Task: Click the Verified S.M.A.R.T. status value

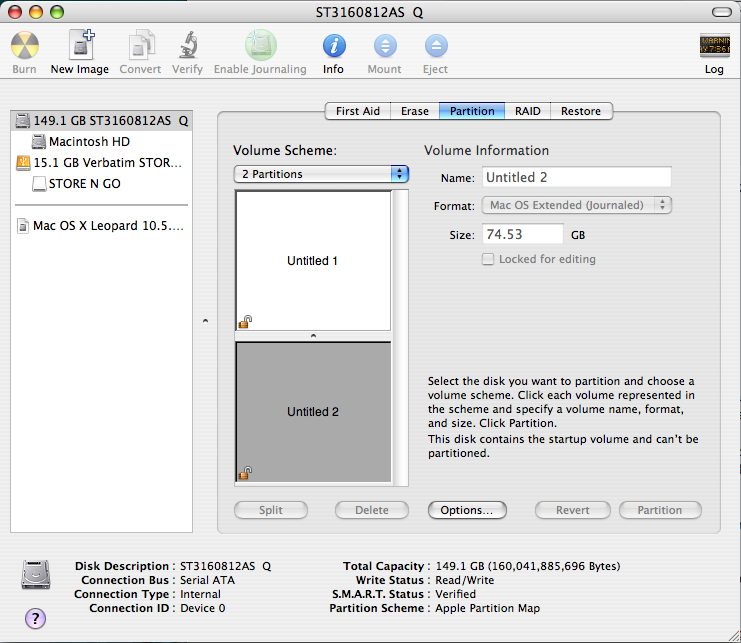Action: coord(455,594)
